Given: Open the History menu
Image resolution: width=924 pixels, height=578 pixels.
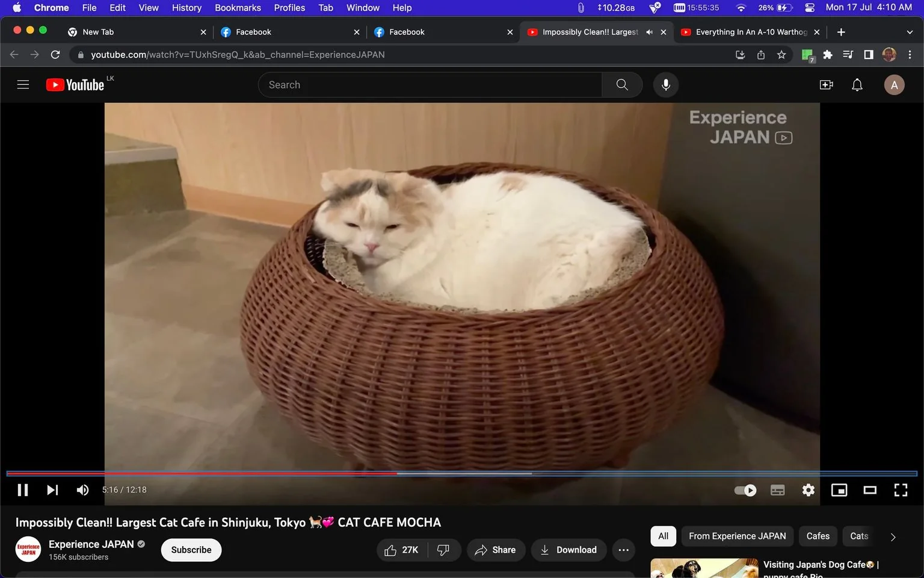Looking at the screenshot, I should click(x=186, y=8).
